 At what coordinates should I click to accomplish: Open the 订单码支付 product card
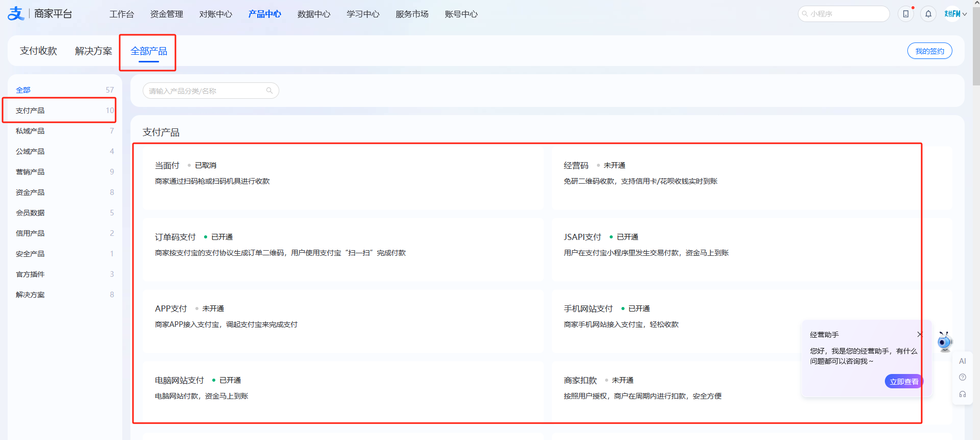click(x=343, y=250)
